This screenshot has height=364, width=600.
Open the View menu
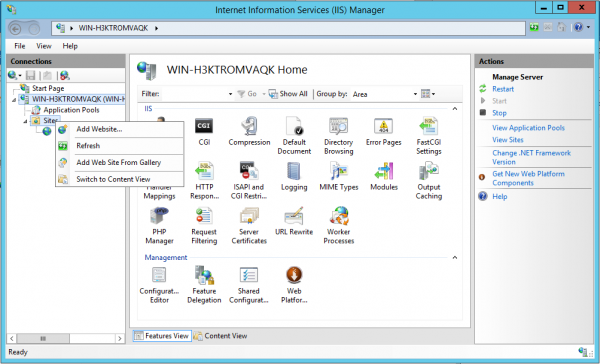click(x=44, y=46)
